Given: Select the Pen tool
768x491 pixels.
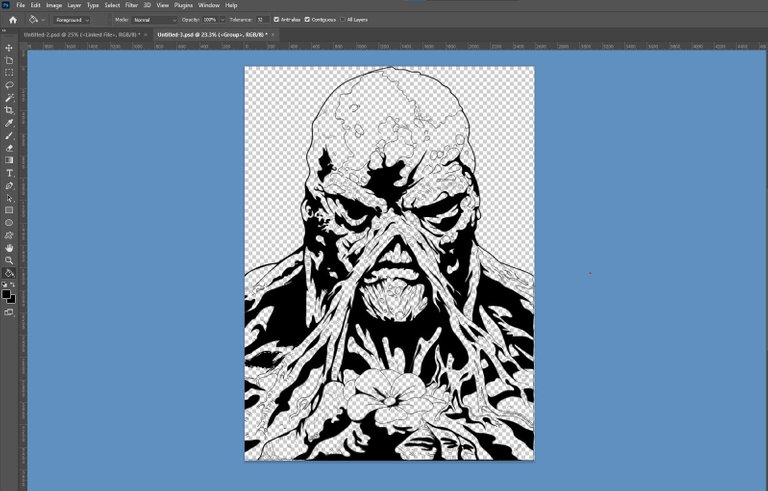Looking at the screenshot, I should [9, 186].
